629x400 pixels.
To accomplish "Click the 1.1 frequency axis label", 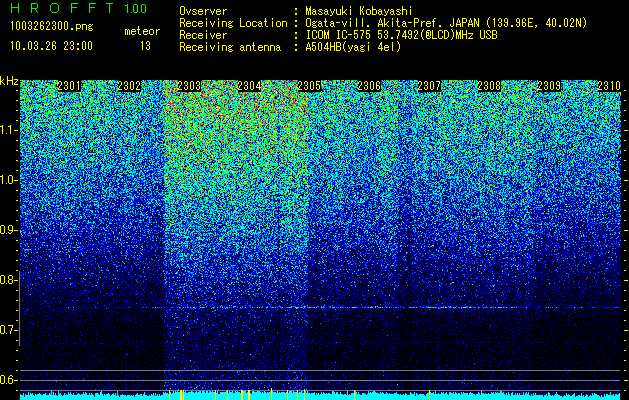I will (8, 130).
